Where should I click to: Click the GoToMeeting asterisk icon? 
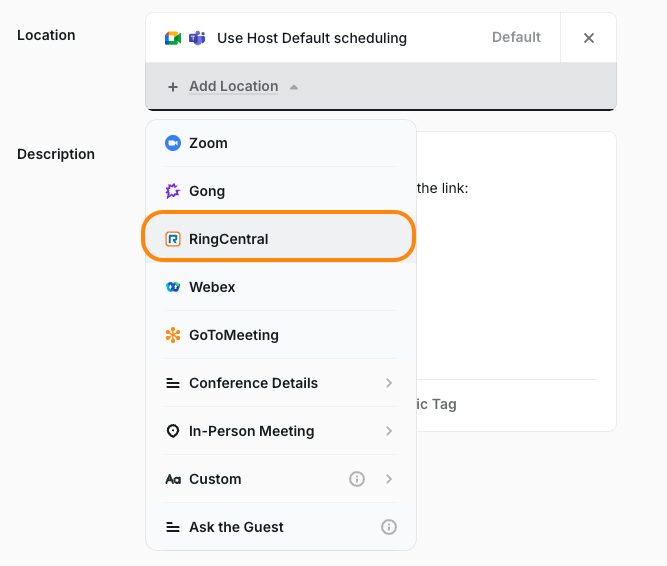(173, 335)
